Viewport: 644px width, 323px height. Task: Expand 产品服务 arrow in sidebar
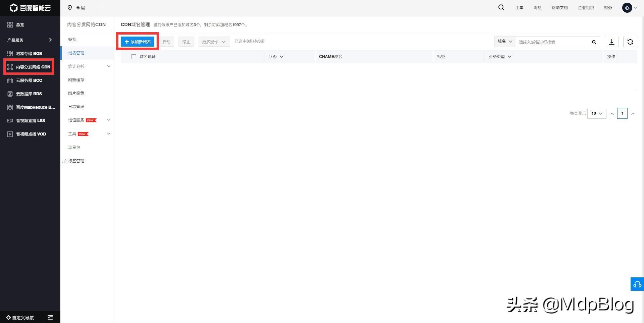[50, 40]
